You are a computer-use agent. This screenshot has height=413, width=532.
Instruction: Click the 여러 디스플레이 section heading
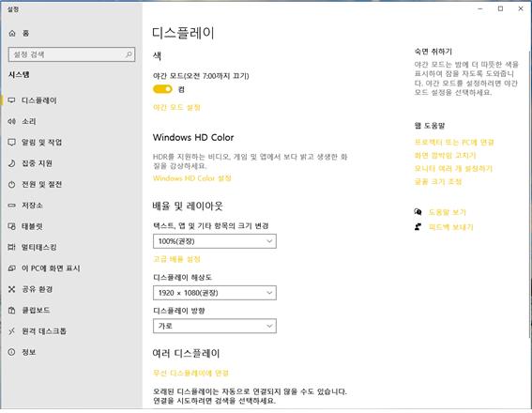[187, 354]
